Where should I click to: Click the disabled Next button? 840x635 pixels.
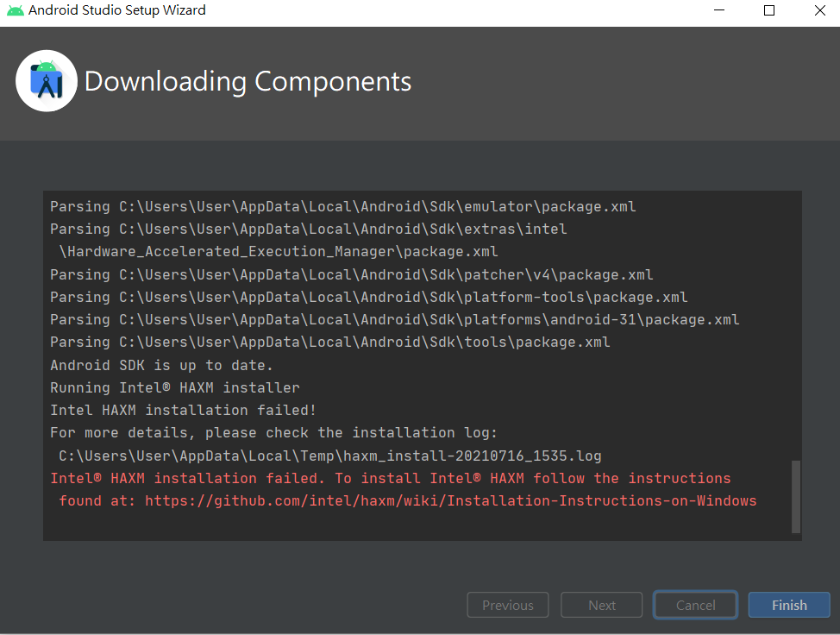click(x=601, y=605)
